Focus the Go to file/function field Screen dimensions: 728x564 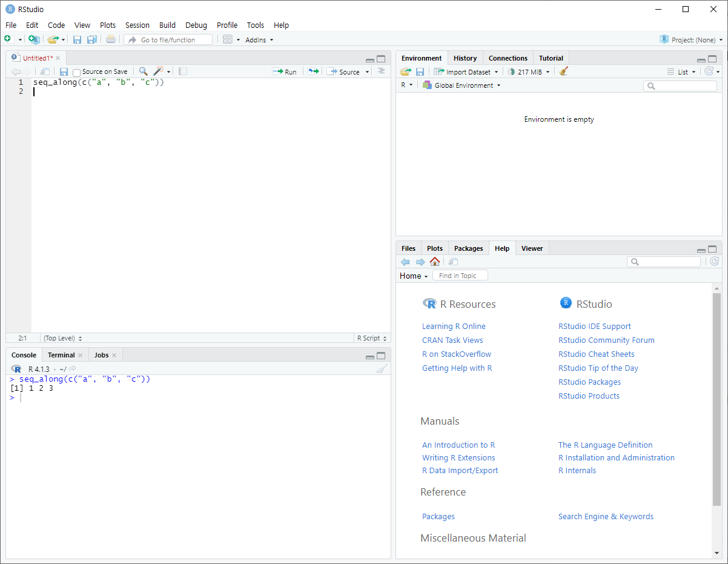point(168,39)
